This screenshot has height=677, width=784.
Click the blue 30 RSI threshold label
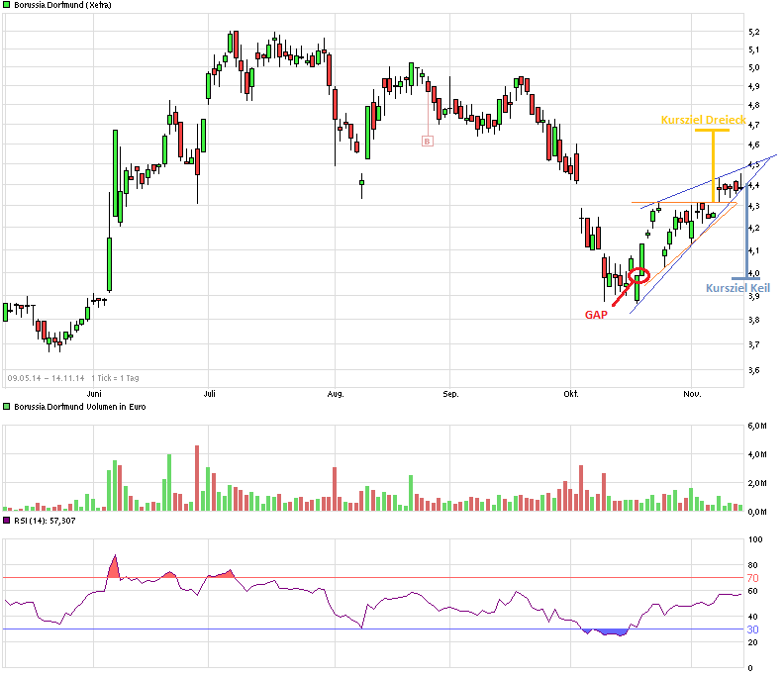(x=753, y=630)
